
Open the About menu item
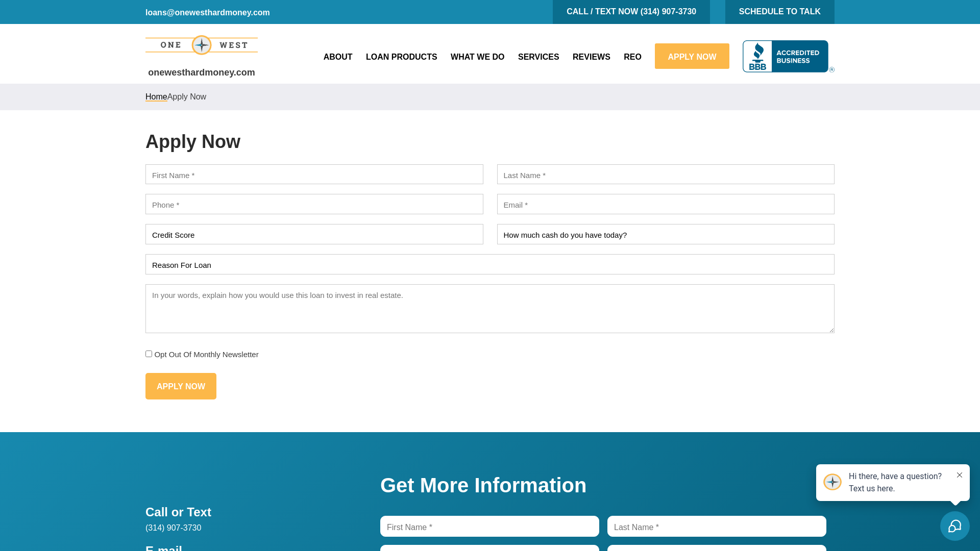point(338,57)
